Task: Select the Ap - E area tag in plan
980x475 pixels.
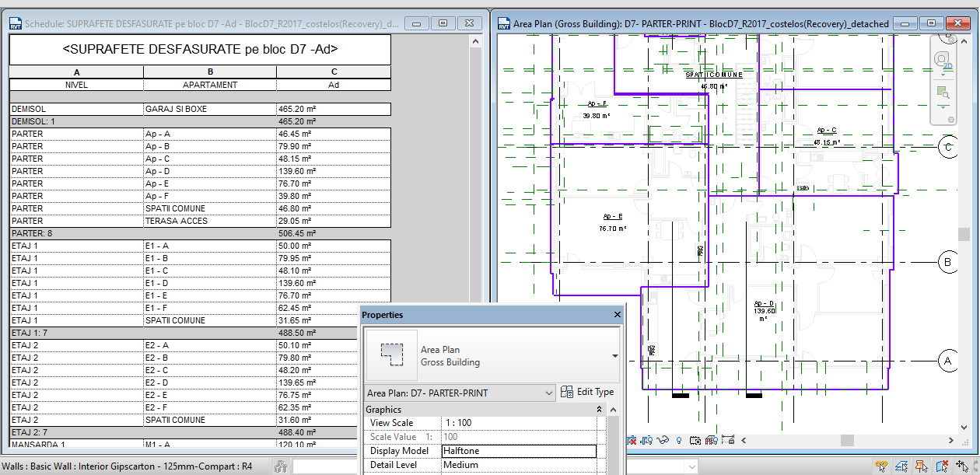Action: (613, 222)
